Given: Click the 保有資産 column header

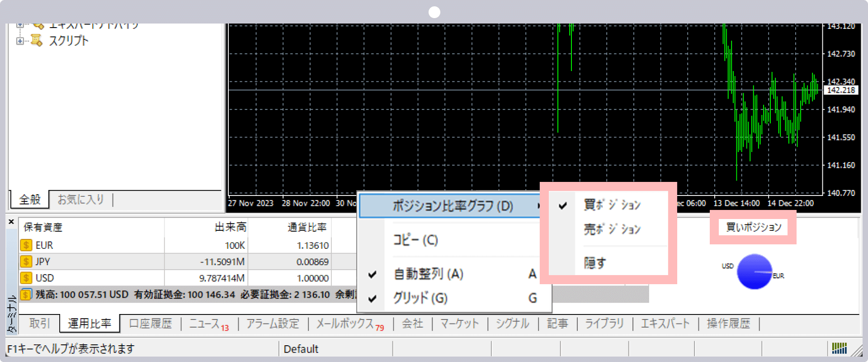Looking at the screenshot, I should (x=43, y=227).
